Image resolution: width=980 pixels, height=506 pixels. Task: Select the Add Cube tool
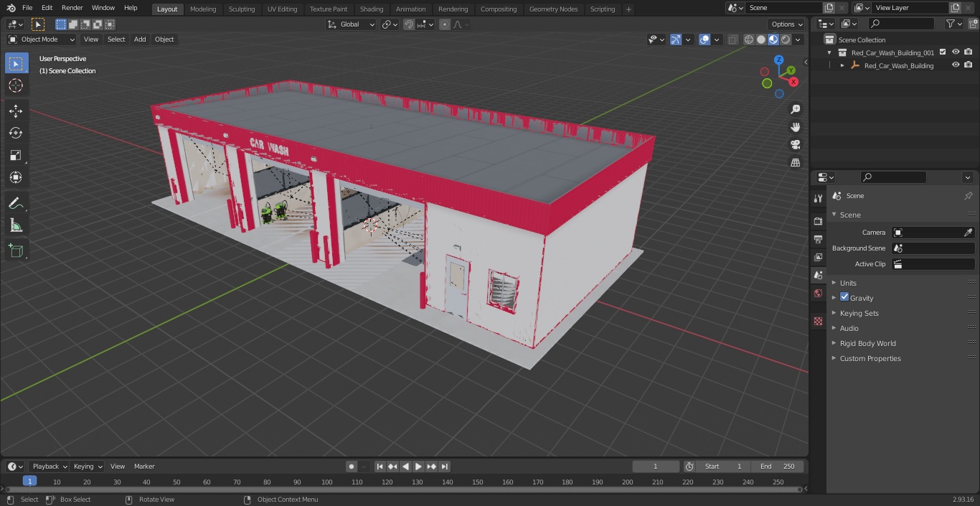[x=16, y=250]
